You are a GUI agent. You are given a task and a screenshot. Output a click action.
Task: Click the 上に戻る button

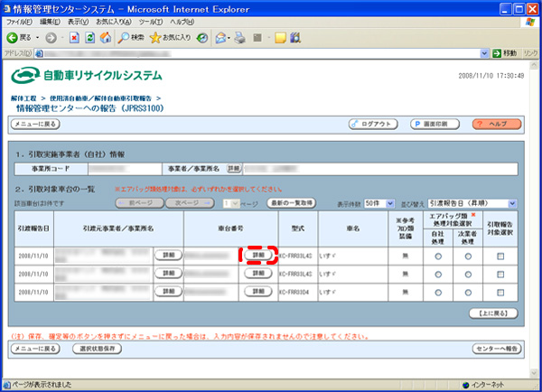pyautogui.click(x=493, y=313)
